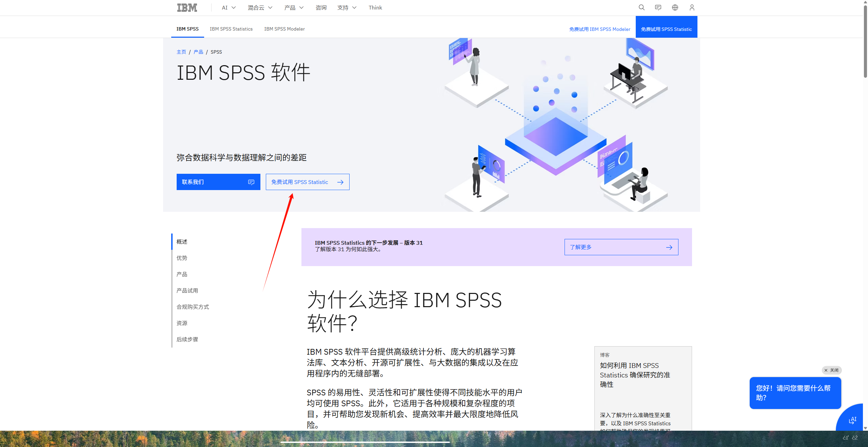Screen dimensions: 868x447
Task: Close the chat help prompt via 关闭
Action: click(x=831, y=370)
